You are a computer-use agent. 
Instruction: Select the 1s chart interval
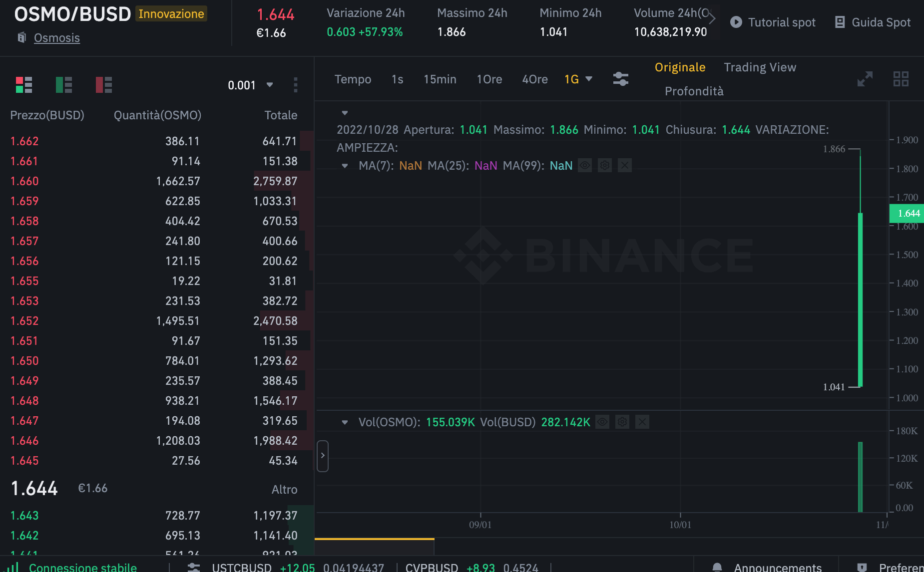tap(397, 79)
